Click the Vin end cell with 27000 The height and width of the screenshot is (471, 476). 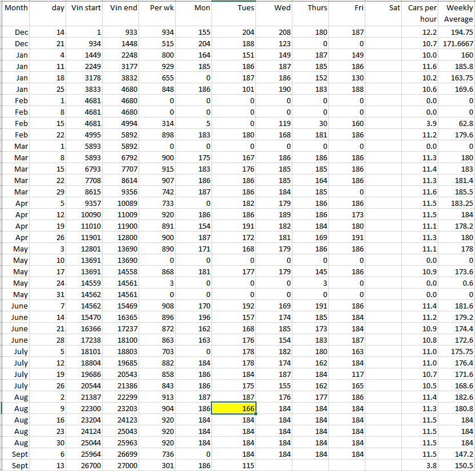123,465
